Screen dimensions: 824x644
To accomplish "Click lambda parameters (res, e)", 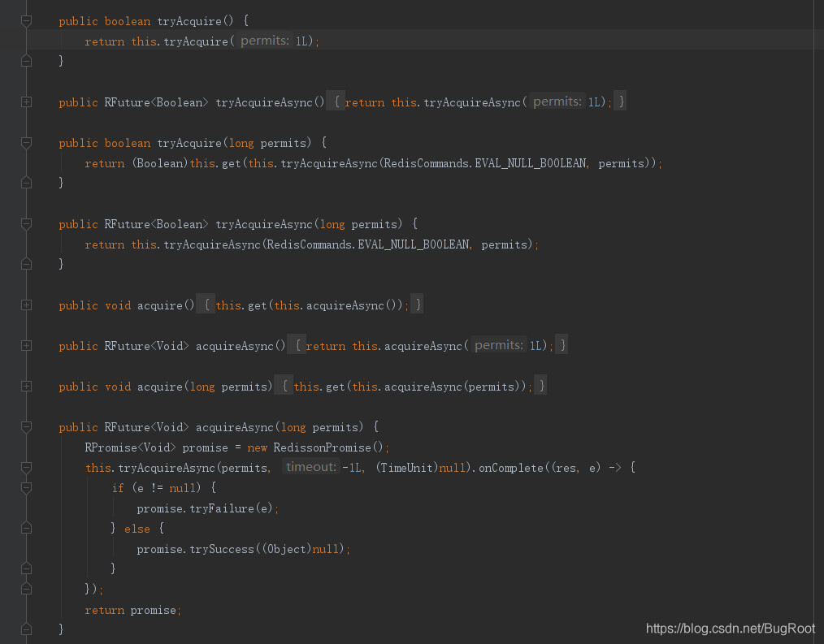I will [575, 468].
